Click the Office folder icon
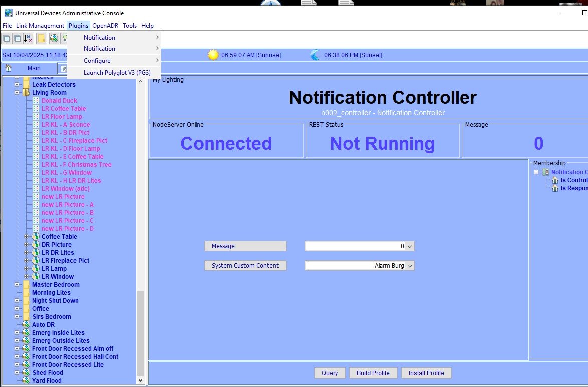This screenshot has width=588, height=387. click(x=26, y=309)
